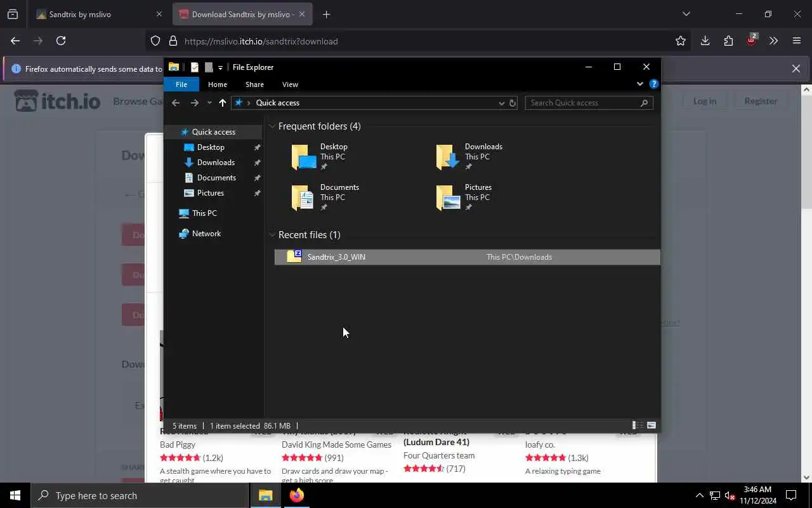The width and height of the screenshot is (812, 508).
Task: Open a new Firefox tab
Action: [x=326, y=14]
